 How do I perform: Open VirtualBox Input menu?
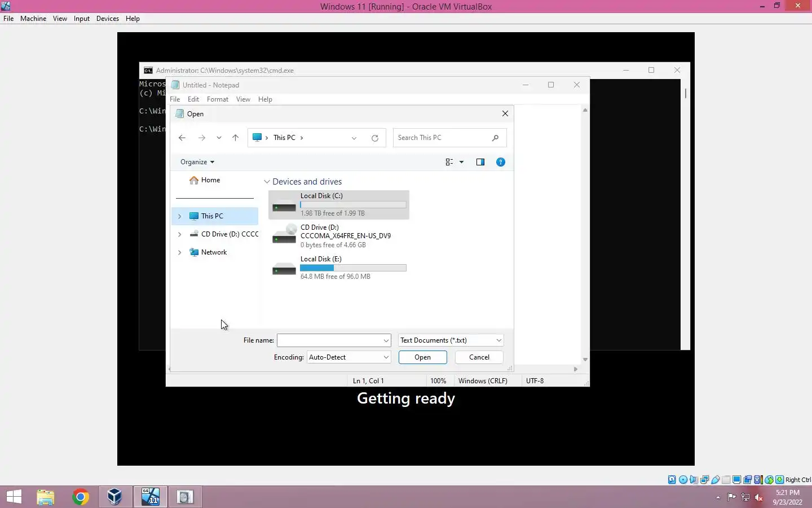[x=82, y=19]
